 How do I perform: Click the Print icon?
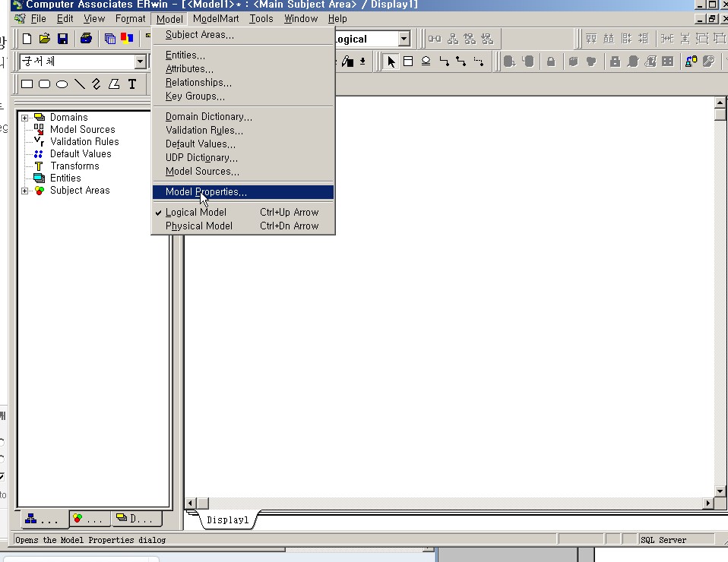87,39
